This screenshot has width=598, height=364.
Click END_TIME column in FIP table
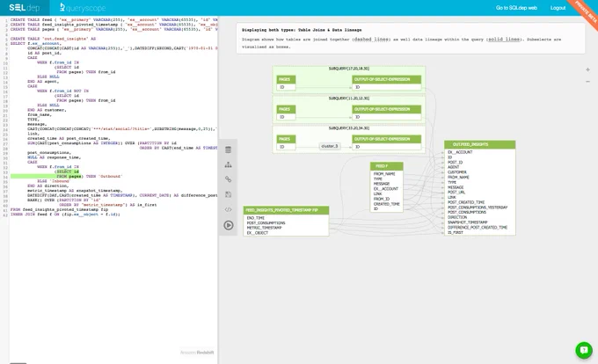(256, 218)
